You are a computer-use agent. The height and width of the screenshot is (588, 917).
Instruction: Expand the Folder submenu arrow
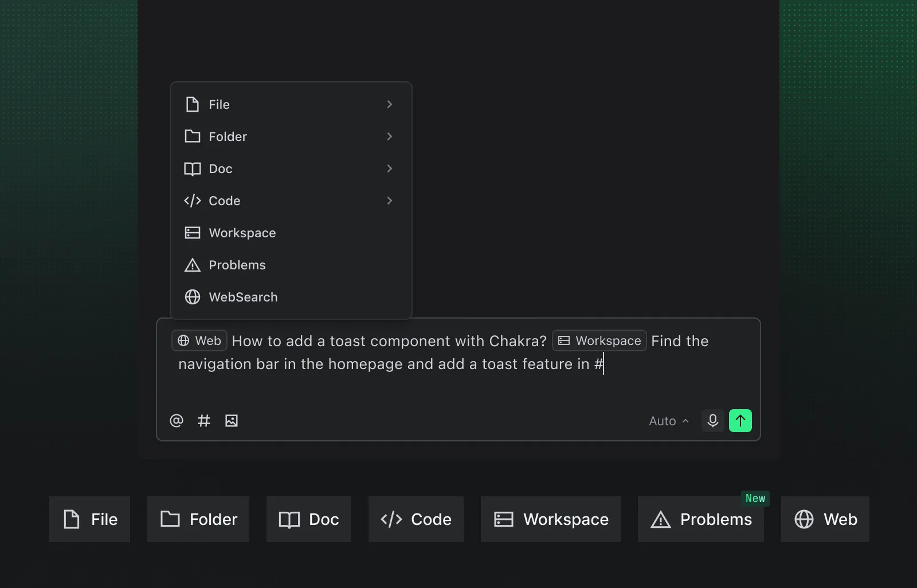coord(389,136)
